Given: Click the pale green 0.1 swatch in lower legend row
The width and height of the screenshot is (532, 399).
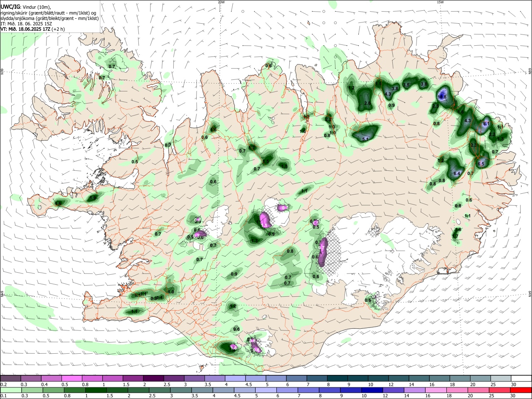Looking at the screenshot, I should click(10, 390).
